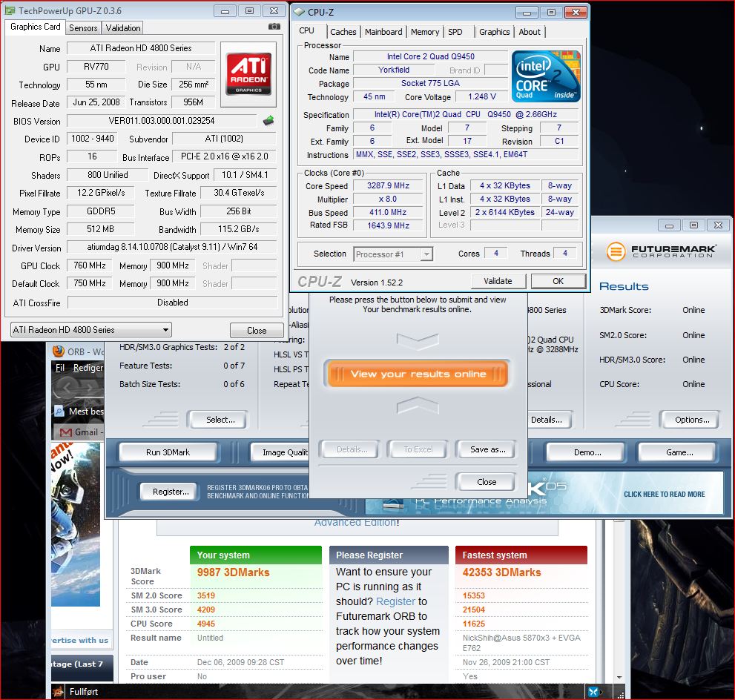Viewport: 735px width, 700px height.
Task: Click the Rated FSB 1643.9 MHz value
Action: pos(388,225)
